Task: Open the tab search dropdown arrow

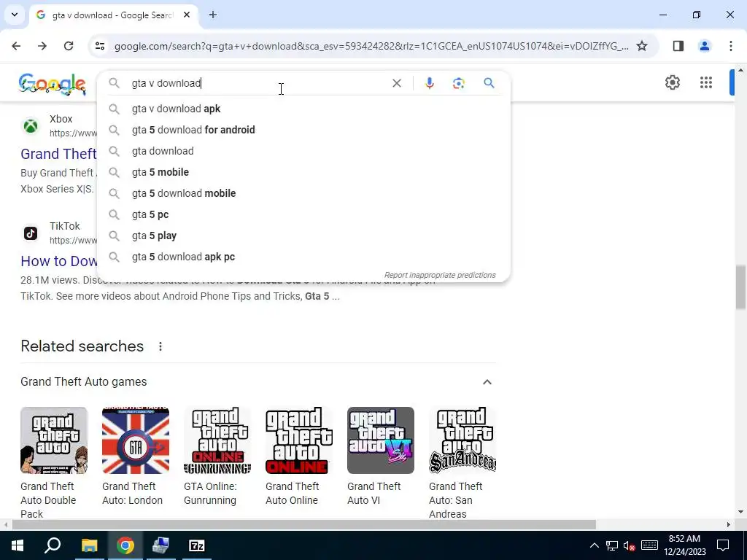Action: (x=15, y=15)
